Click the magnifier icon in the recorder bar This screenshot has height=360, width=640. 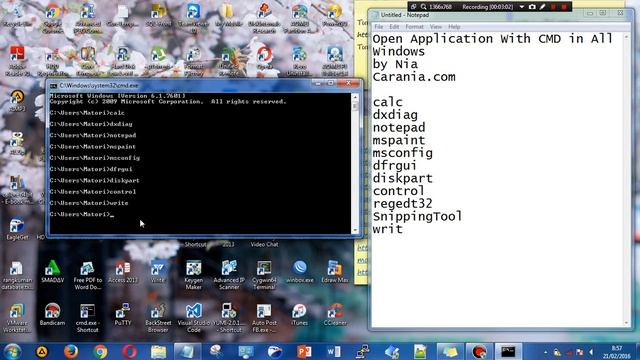tap(423, 7)
